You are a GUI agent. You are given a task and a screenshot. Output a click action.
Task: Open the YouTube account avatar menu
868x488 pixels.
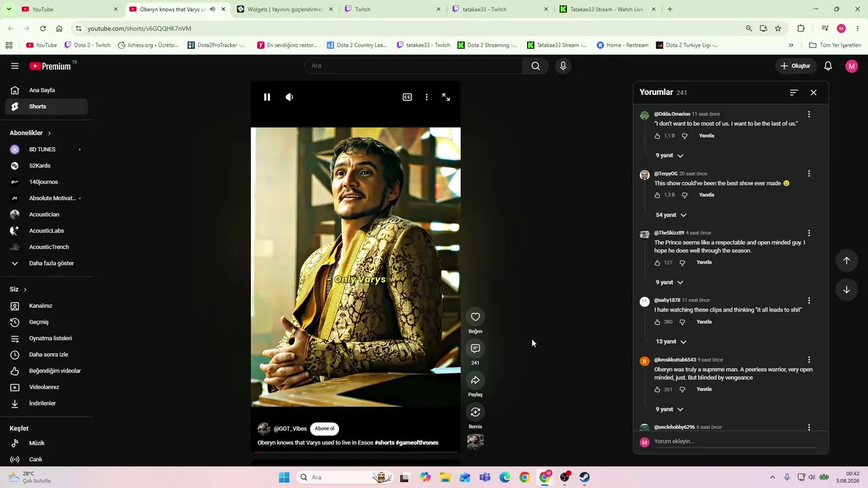coord(852,66)
